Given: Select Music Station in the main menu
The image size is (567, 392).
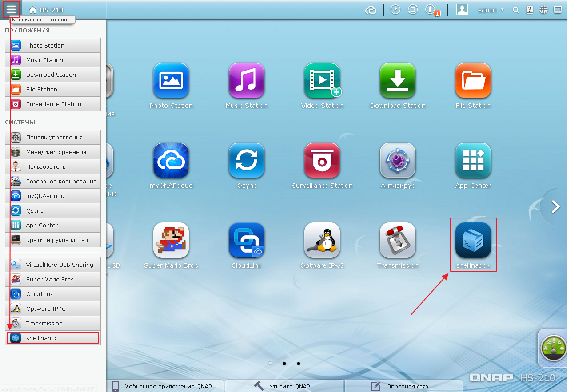Looking at the screenshot, I should click(x=53, y=60).
